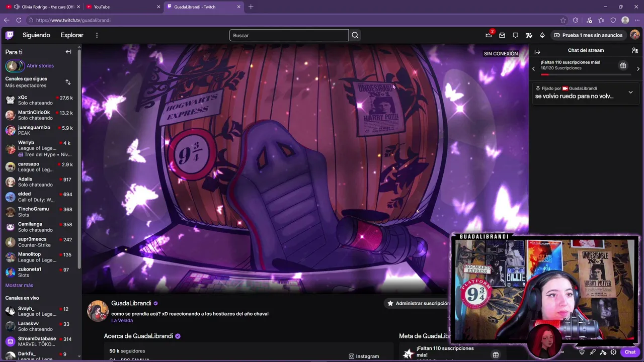Open StreamDatabase channel in sidebar

pyautogui.click(x=39, y=341)
